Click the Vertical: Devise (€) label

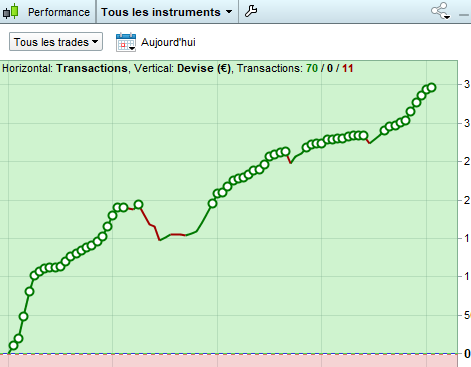[x=182, y=68]
